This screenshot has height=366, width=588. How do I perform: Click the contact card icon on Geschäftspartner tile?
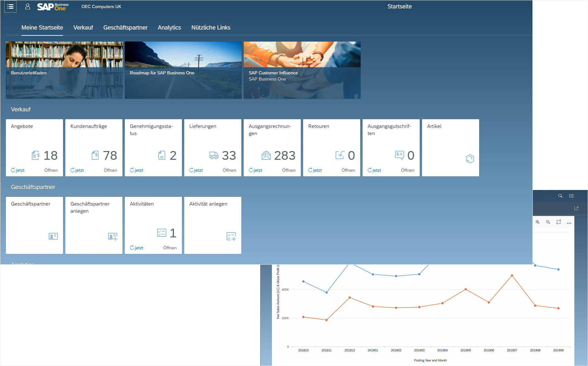pos(53,236)
